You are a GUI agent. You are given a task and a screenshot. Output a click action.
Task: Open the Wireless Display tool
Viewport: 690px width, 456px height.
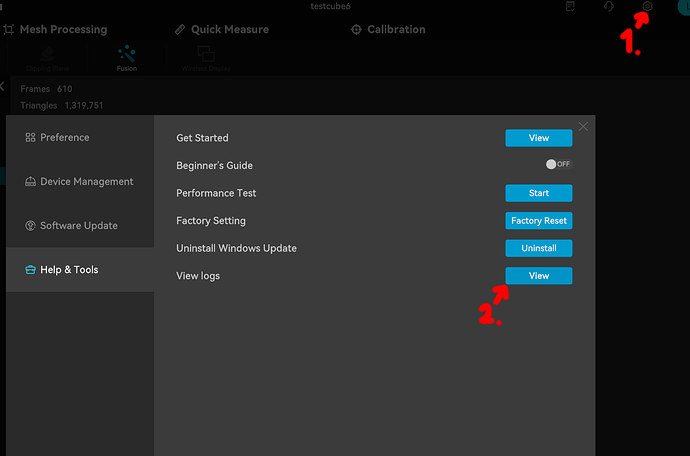coord(206,59)
